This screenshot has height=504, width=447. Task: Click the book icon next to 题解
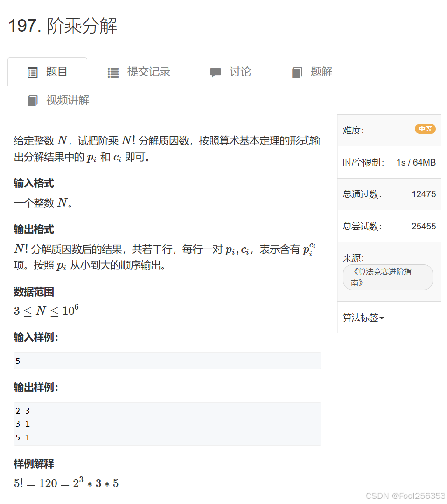[x=297, y=72]
